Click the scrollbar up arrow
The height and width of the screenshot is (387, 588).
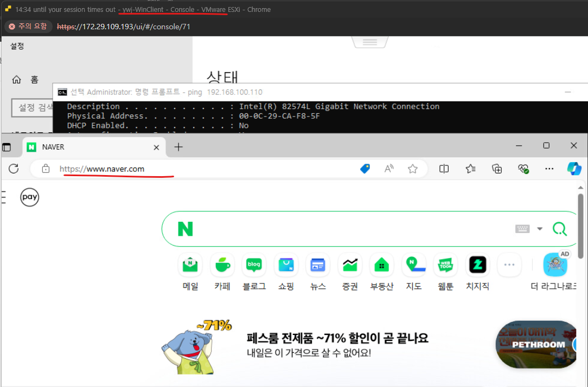click(x=580, y=188)
